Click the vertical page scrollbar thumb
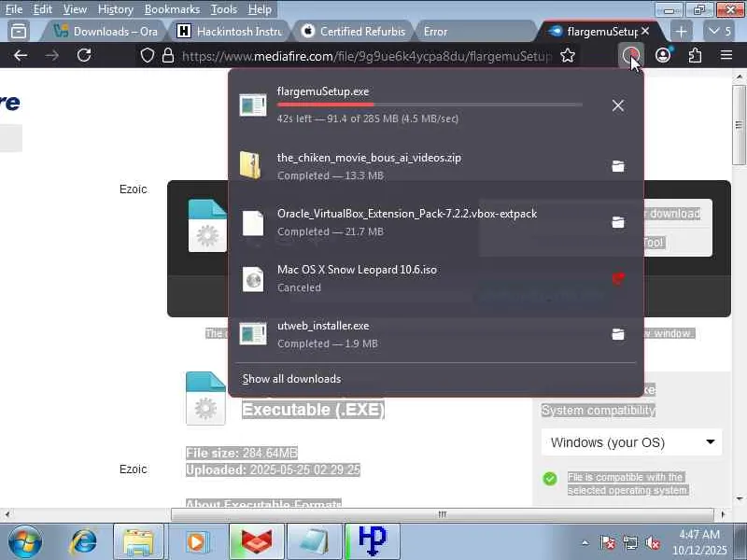This screenshot has width=747, height=560. tap(739, 125)
